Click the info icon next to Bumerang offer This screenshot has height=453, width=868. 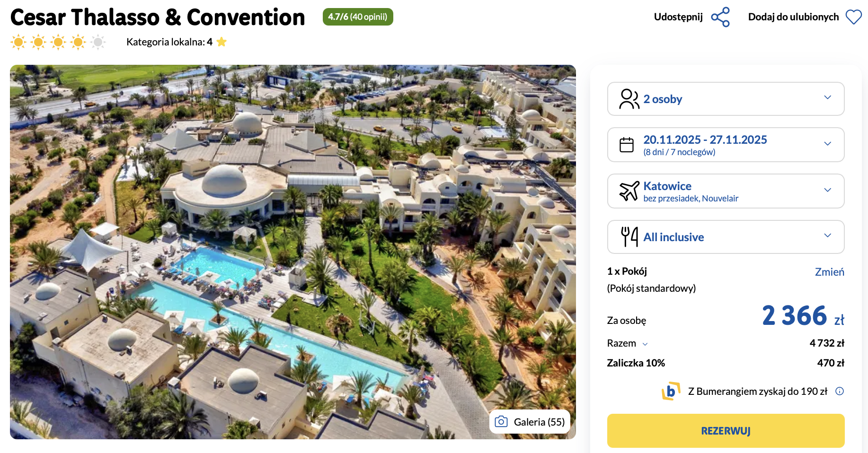tap(840, 391)
